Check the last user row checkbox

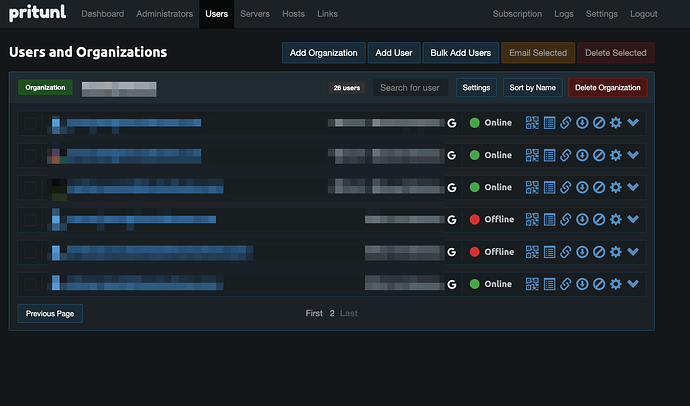tap(30, 283)
